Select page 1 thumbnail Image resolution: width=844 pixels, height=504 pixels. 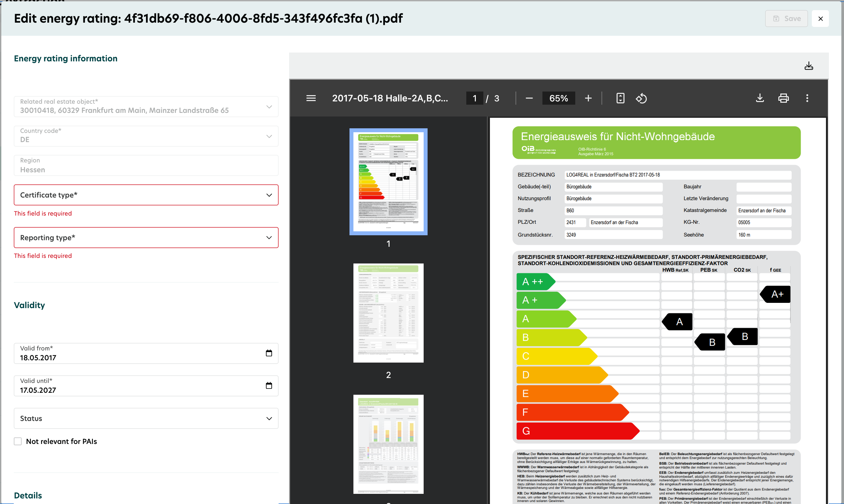click(x=388, y=182)
